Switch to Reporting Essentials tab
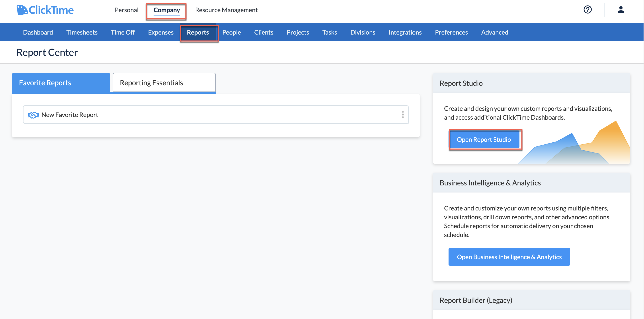The height and width of the screenshot is (319, 644). click(x=164, y=83)
